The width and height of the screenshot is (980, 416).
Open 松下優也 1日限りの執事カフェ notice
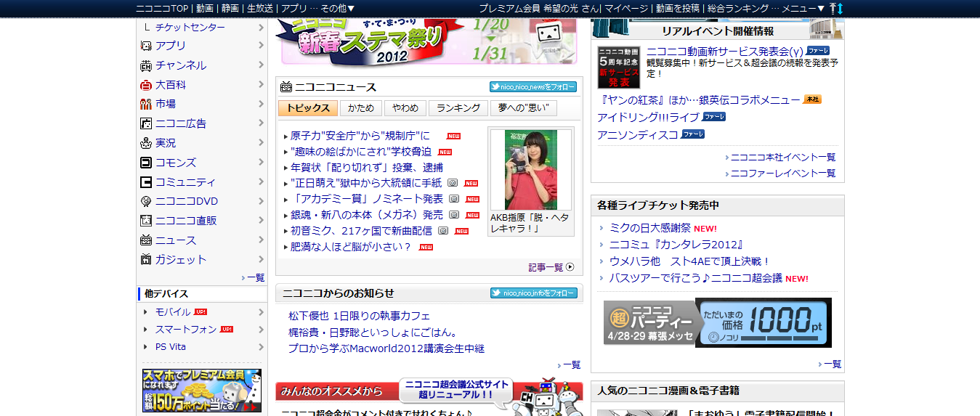(359, 316)
